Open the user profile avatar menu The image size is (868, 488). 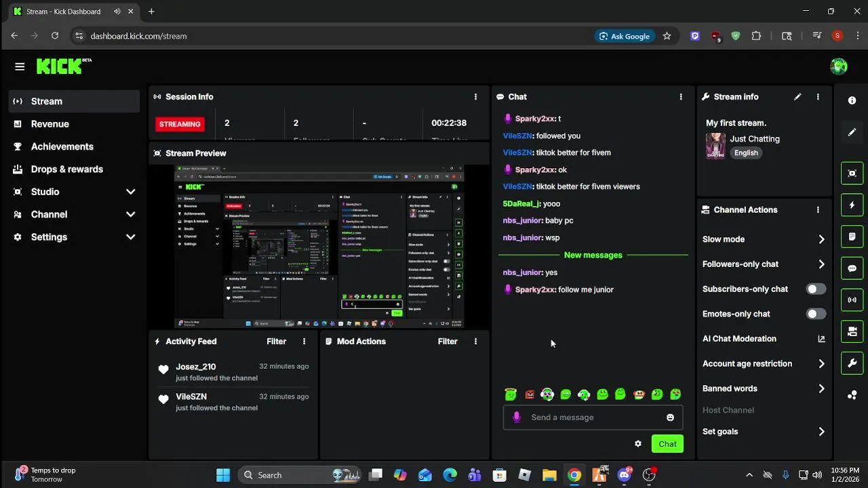(x=839, y=66)
